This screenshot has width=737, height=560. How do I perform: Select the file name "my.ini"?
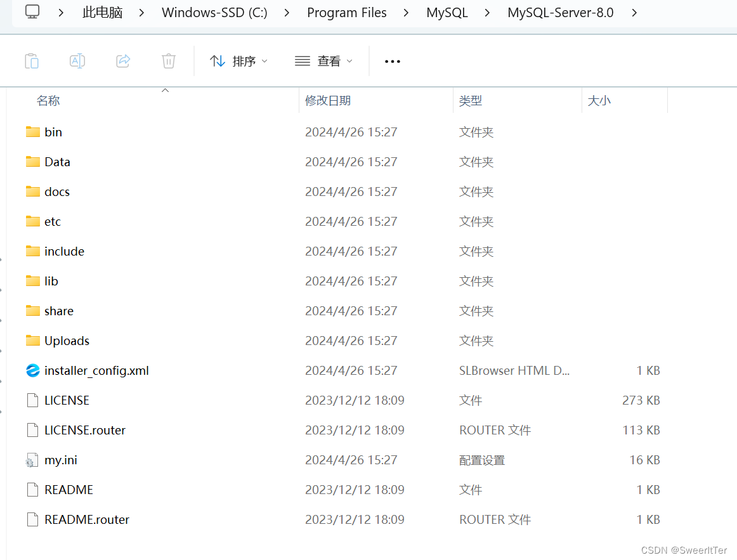point(61,460)
